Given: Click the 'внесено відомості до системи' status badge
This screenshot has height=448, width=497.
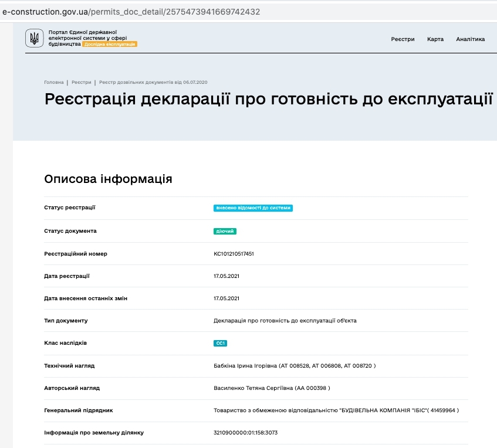Looking at the screenshot, I should pyautogui.click(x=253, y=208).
